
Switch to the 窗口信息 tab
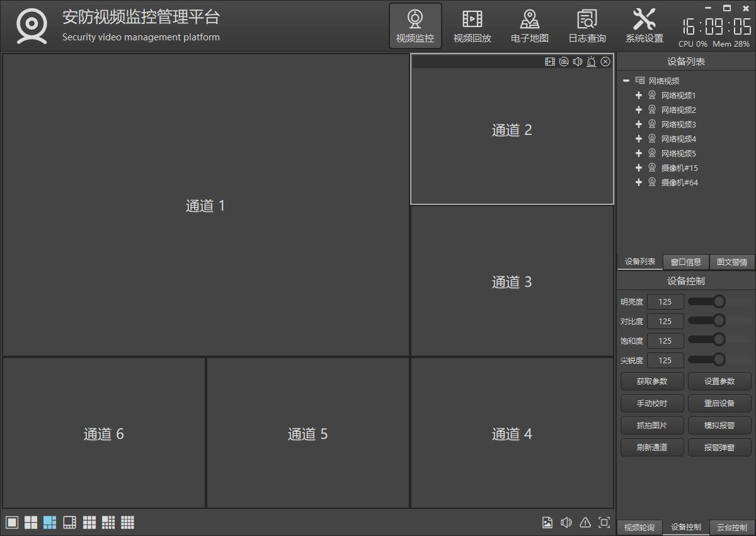(x=686, y=262)
